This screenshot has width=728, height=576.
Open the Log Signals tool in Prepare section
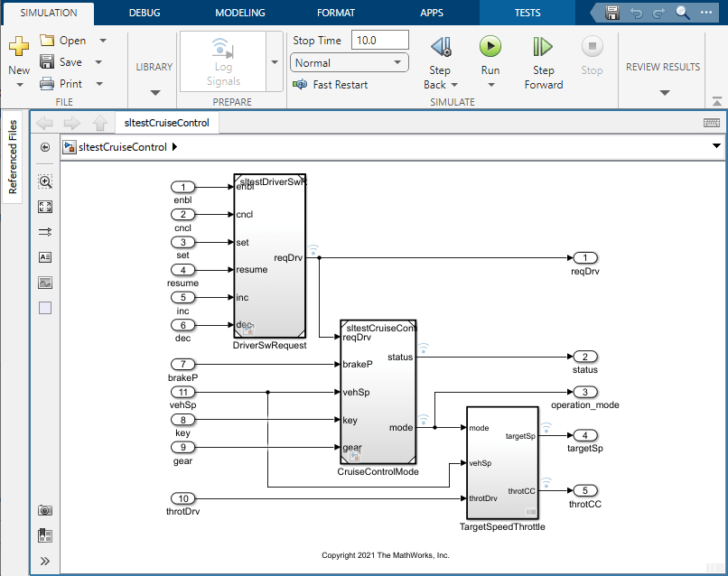click(222, 56)
